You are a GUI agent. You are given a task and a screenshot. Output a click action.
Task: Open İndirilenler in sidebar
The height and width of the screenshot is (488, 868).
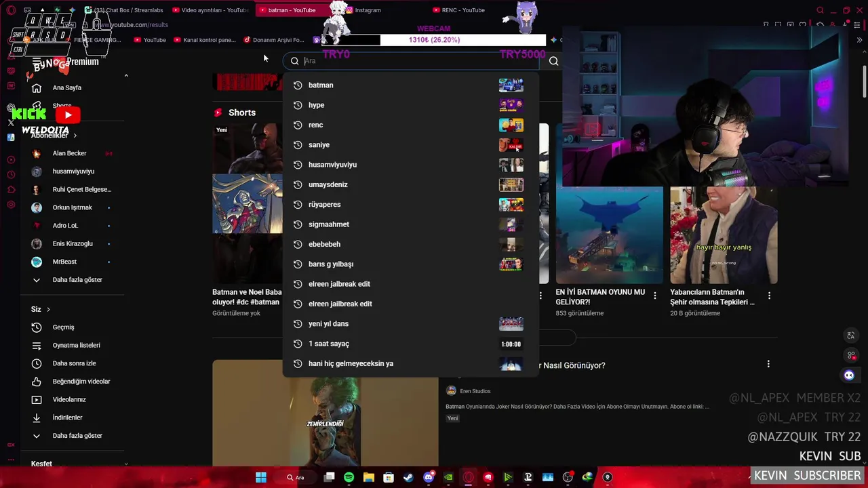pyautogui.click(x=73, y=418)
